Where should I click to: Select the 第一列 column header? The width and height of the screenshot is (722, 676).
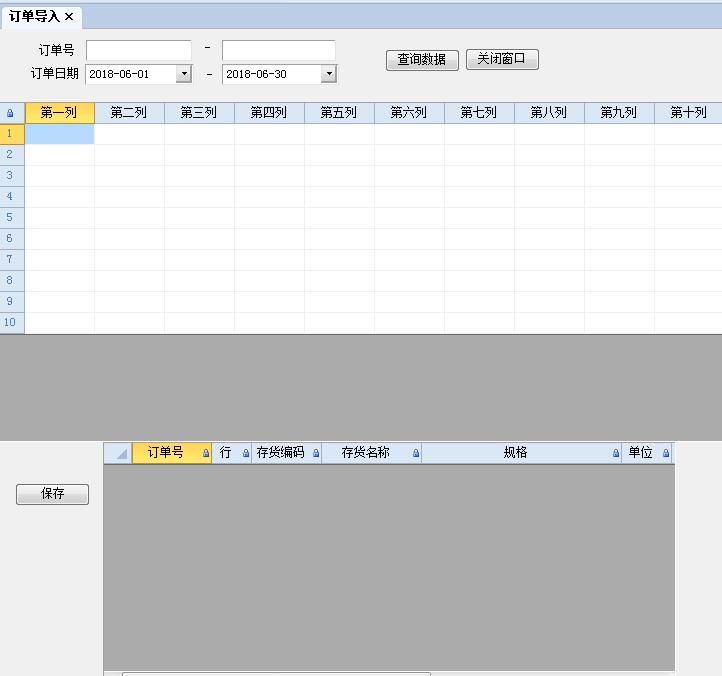pyautogui.click(x=59, y=113)
